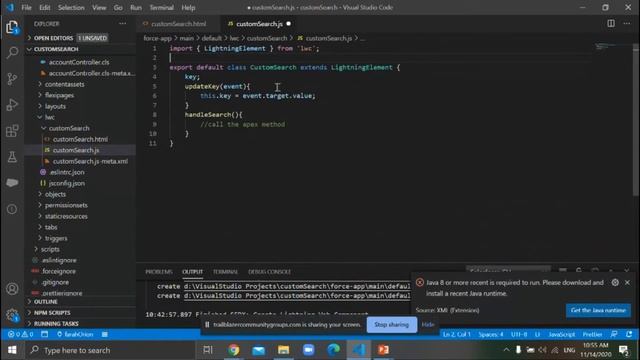Viewport: 640px width, 360px height.
Task: Click the feedback icon in status bar
Action: tap(614, 334)
